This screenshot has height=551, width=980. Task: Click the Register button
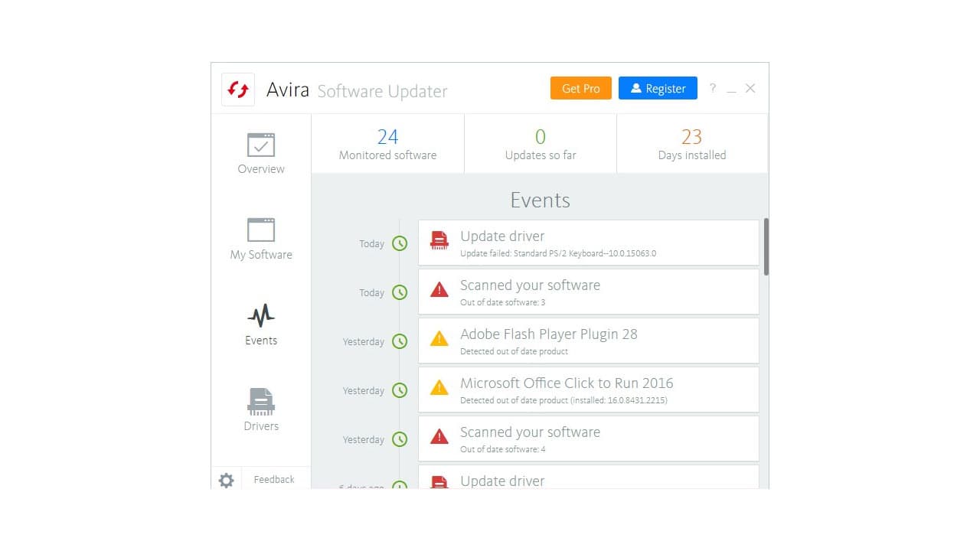tap(657, 88)
